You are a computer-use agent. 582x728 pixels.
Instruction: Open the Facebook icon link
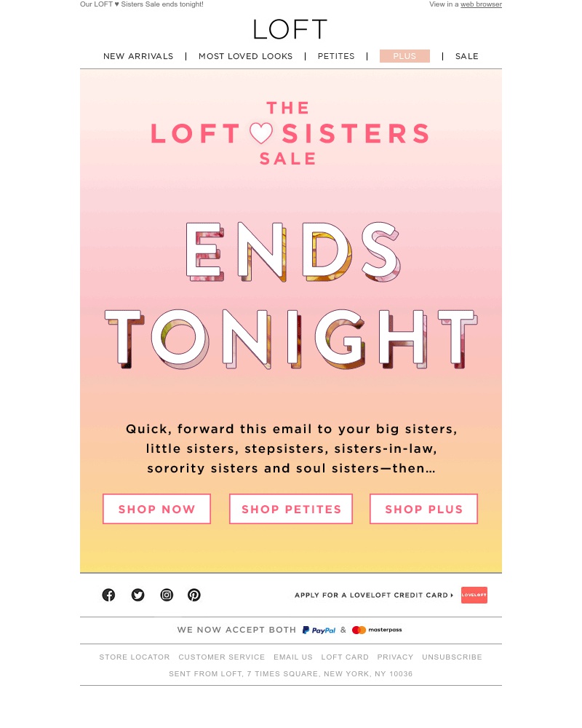coord(108,595)
